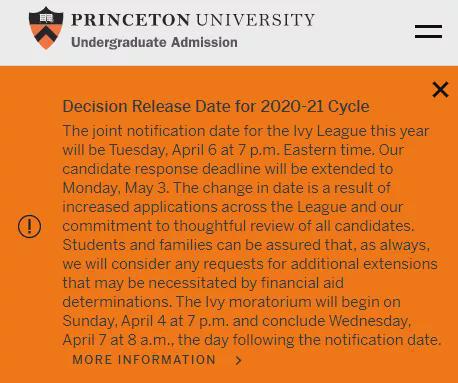Image resolution: width=458 pixels, height=383 pixels.
Task: Click the 'Monday, May 3' text
Action: (116, 188)
